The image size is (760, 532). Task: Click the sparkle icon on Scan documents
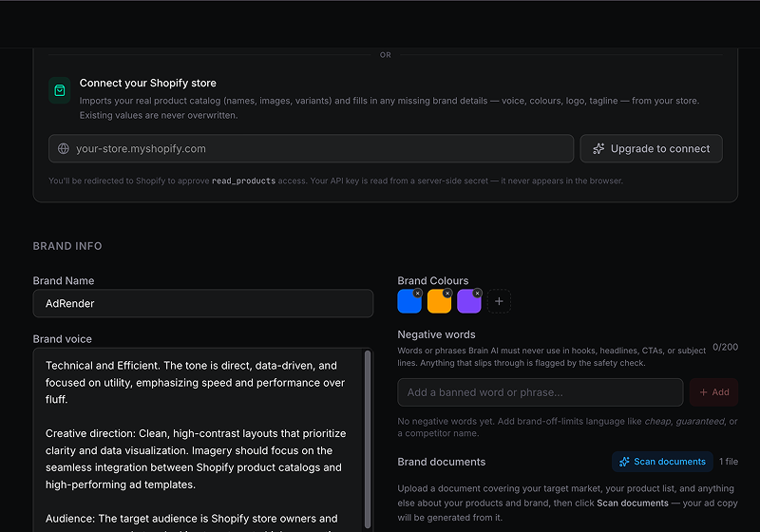[x=624, y=462]
